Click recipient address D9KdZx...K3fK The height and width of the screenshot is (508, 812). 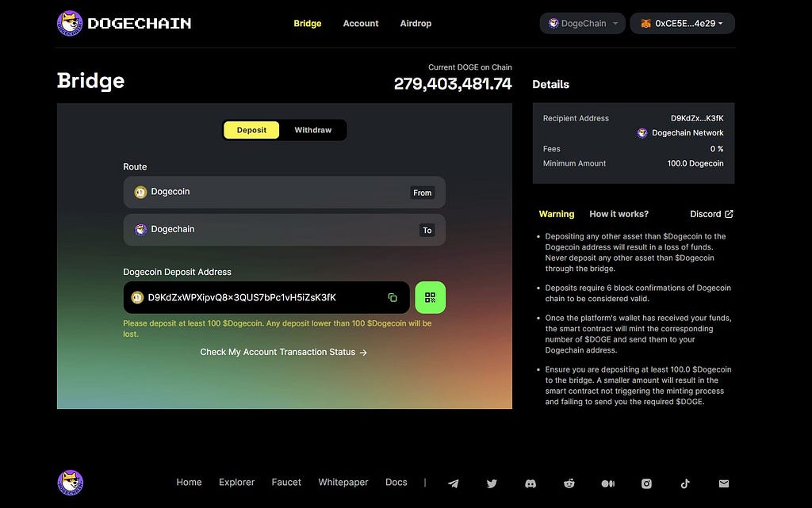[697, 118]
